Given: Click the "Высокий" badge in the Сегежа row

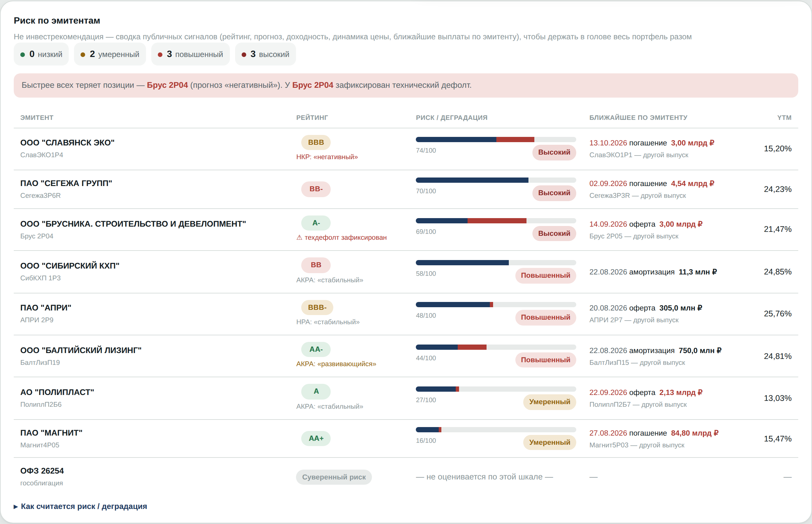Looking at the screenshot, I should click(x=554, y=193).
